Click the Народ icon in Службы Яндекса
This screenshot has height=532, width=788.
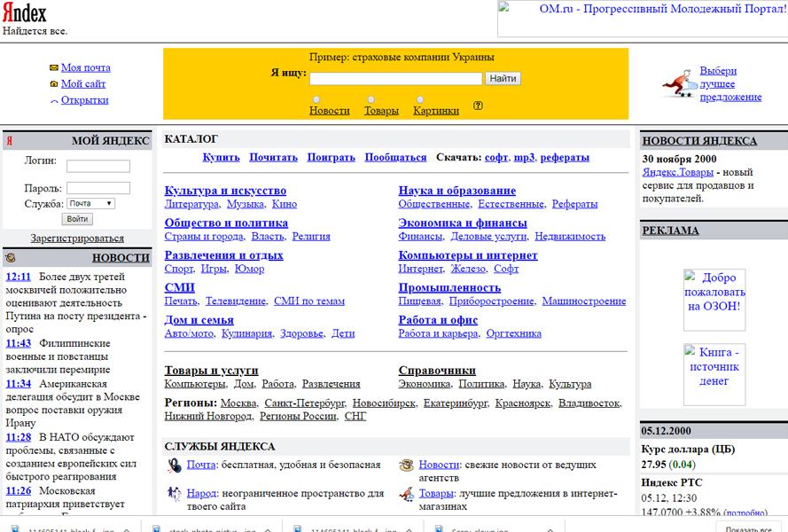pos(175,494)
